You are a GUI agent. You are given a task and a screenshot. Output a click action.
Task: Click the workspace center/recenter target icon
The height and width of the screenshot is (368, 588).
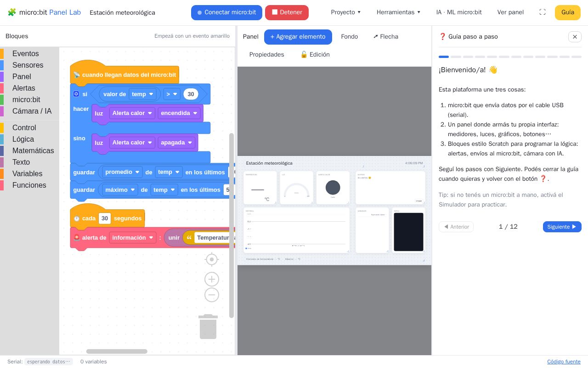[212, 259]
